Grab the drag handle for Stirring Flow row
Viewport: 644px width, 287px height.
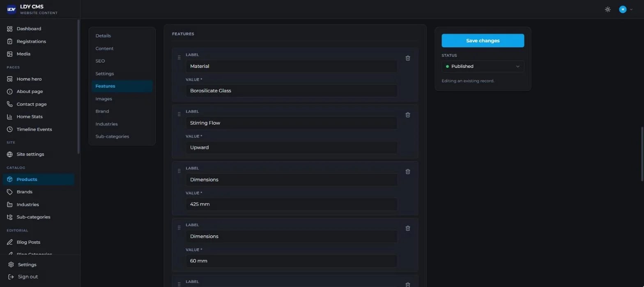click(179, 114)
